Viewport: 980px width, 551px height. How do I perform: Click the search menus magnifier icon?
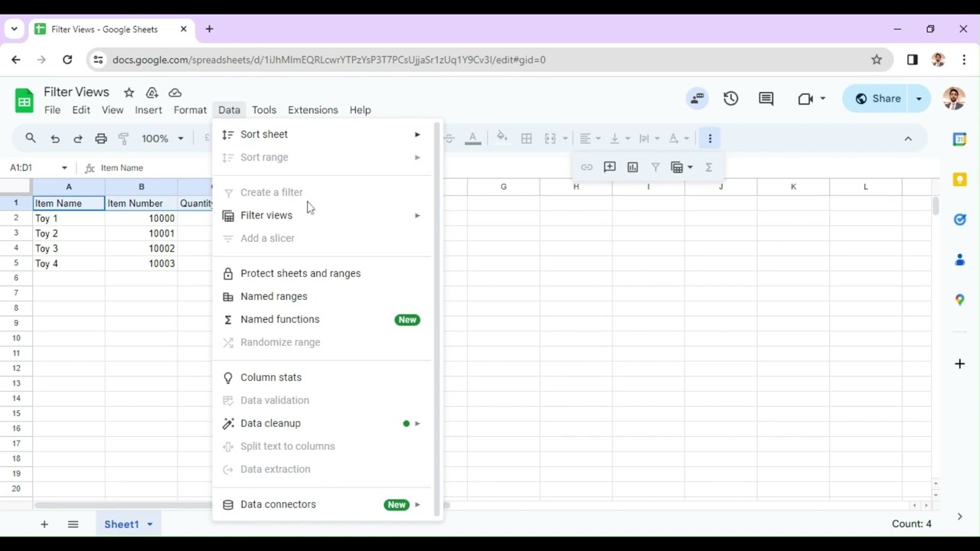click(31, 139)
